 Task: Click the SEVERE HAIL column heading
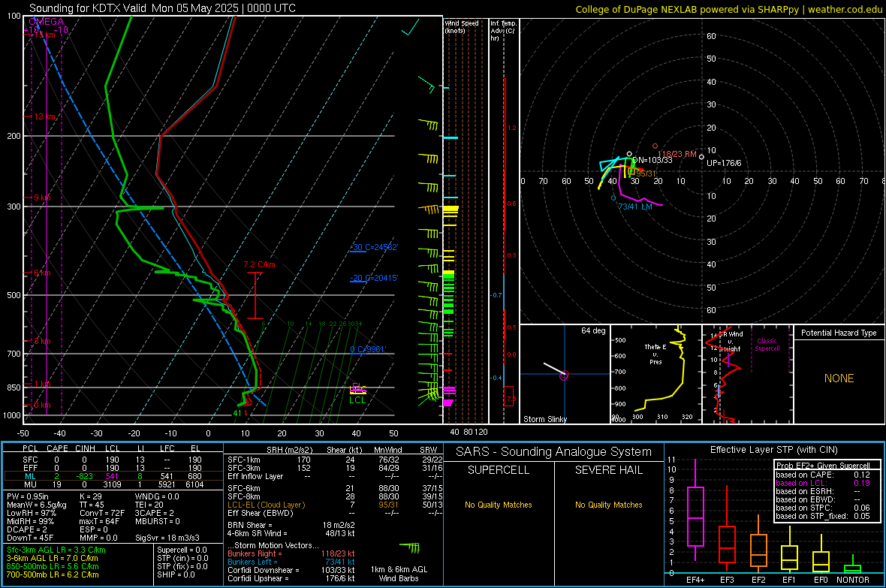pos(608,470)
